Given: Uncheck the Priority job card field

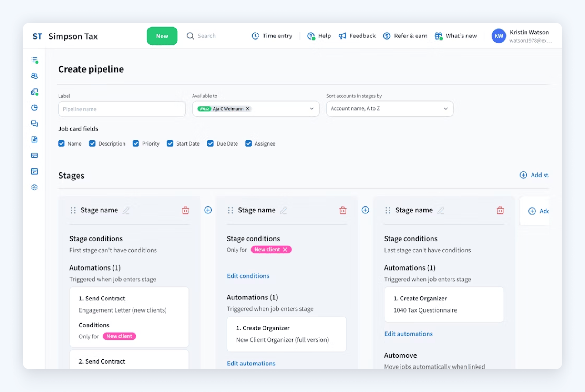Looking at the screenshot, I should pos(136,143).
